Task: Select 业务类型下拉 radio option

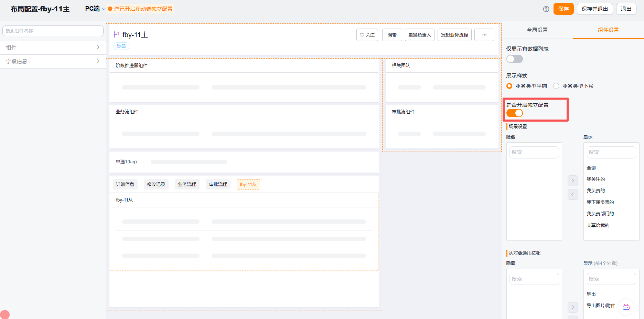Action: tap(556, 86)
